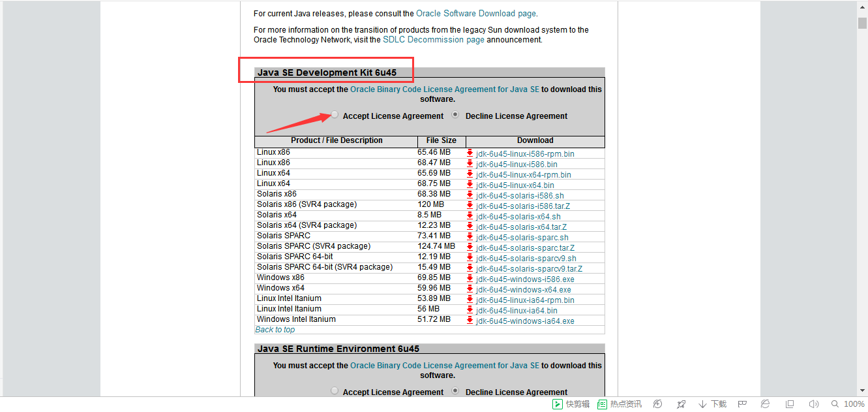Click the IE browser-mode icon in status bar
This screenshot has width=868, height=412.
point(766,404)
